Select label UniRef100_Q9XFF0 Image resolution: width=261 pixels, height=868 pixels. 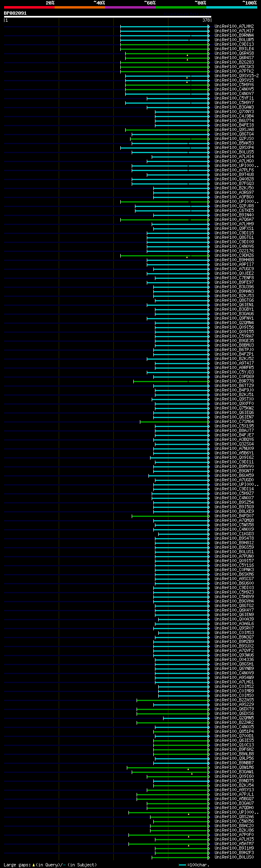(x=234, y=404)
